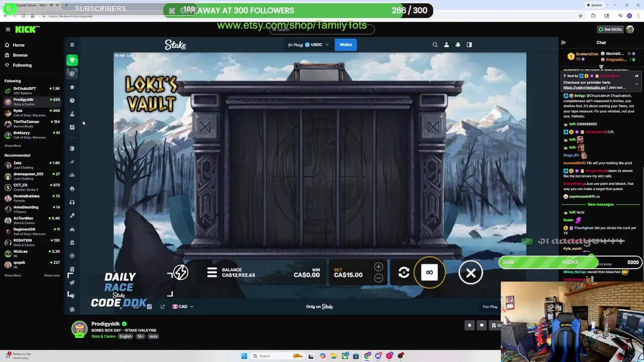Open Stake search magnifier icon
This screenshot has height=362, width=644.
[x=435, y=45]
